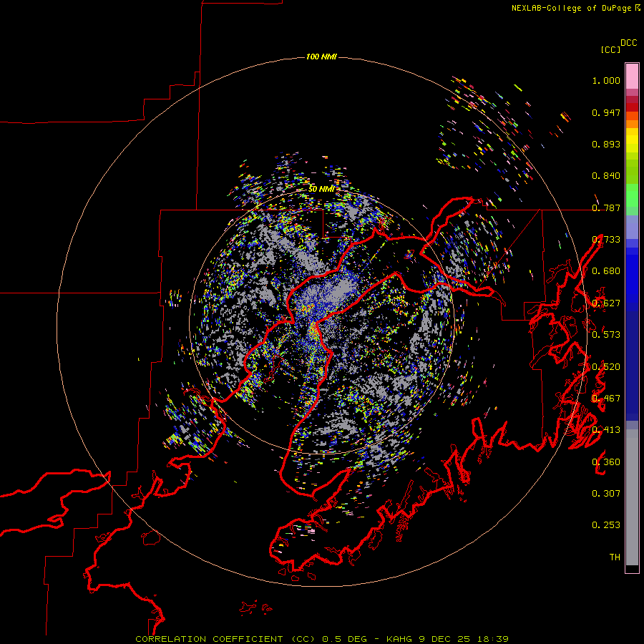Viewport: 644px width, 644px height.
Task: Click the 100 NMI range ring label
Action: (x=321, y=57)
